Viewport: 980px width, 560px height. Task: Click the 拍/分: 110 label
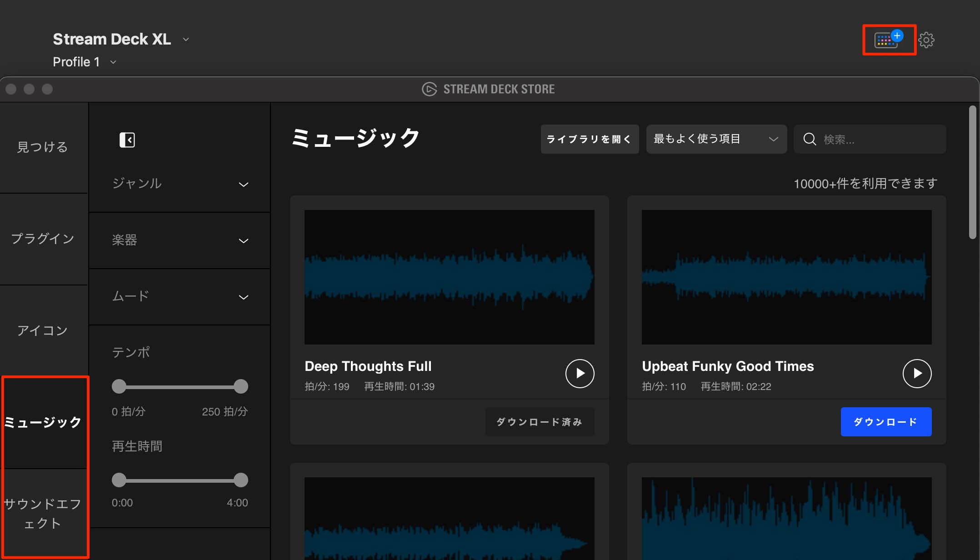click(664, 387)
